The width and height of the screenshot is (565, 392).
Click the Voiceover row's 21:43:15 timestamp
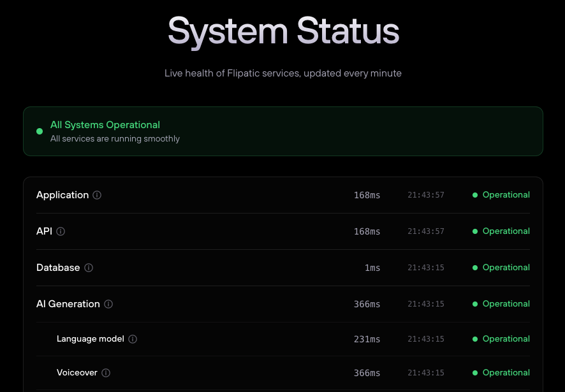[x=426, y=373]
